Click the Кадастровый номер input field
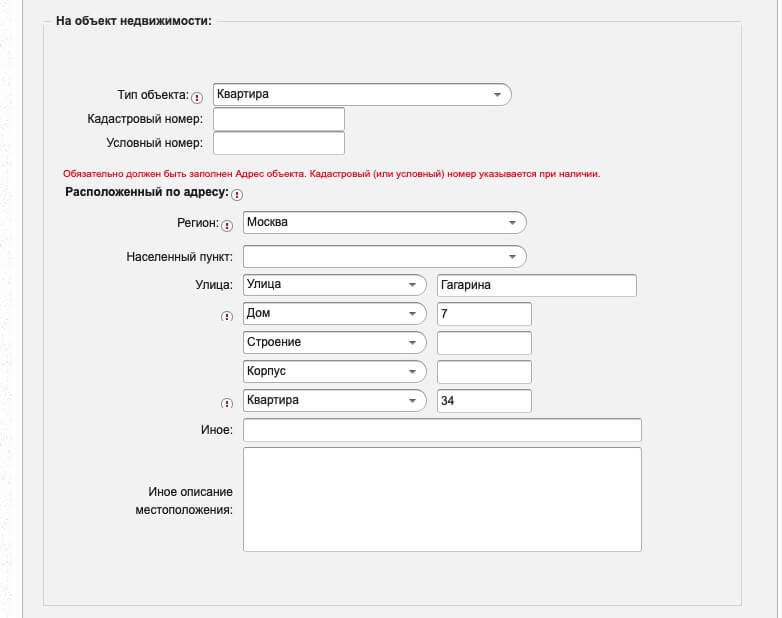This screenshot has height=618, width=782. 279,119
